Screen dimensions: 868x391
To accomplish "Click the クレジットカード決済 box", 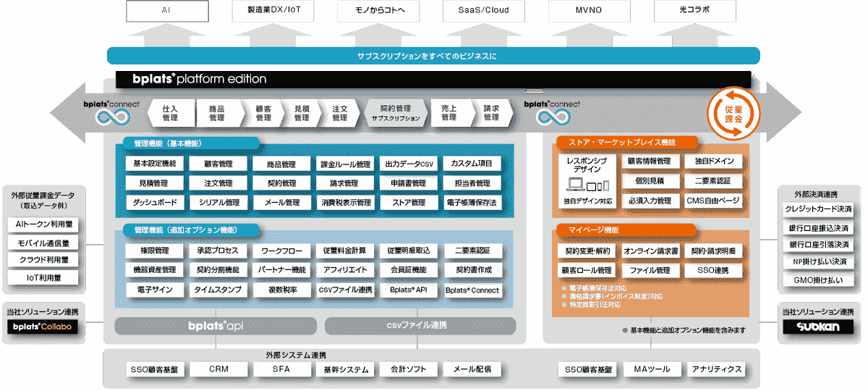I will [818, 209].
